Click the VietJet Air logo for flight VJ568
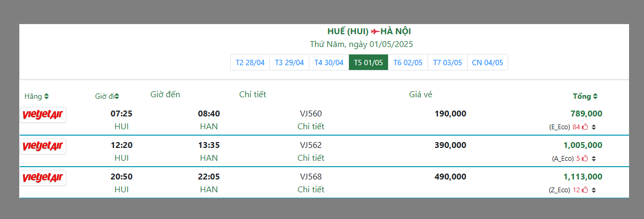 (43, 178)
